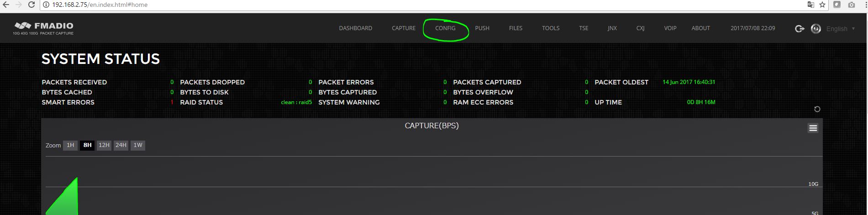Screen dimensions: 868x215
Task: Reload page with browser refresh icon
Action: [x=32, y=5]
